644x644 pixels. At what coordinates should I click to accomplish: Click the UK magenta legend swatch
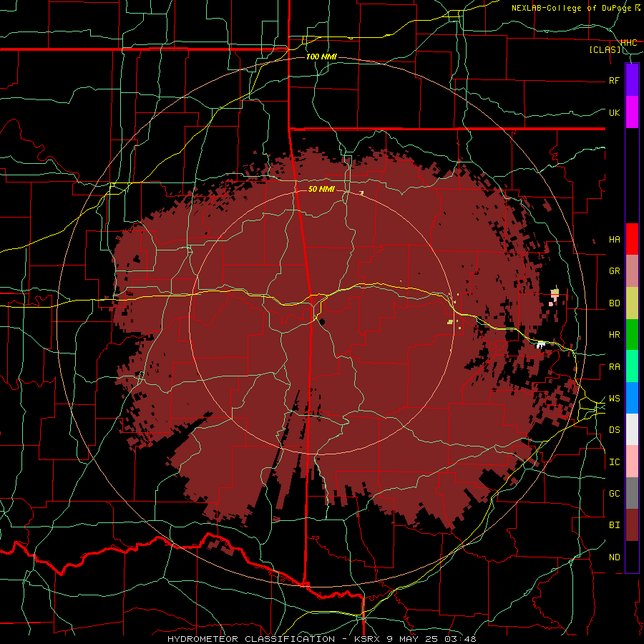tap(632, 112)
